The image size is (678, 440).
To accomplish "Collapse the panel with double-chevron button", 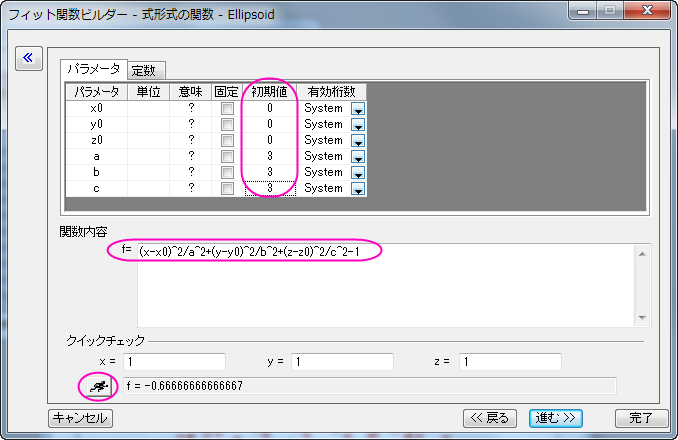I will [29, 58].
